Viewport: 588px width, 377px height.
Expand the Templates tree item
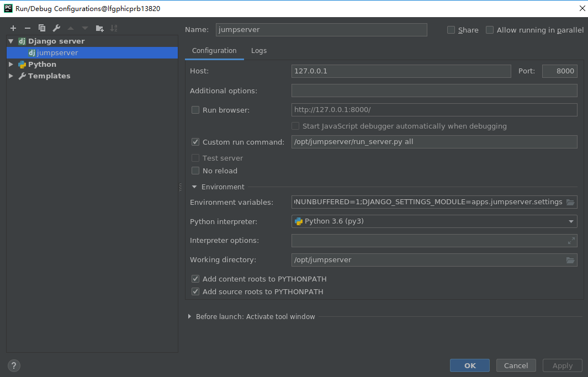[x=10, y=76]
